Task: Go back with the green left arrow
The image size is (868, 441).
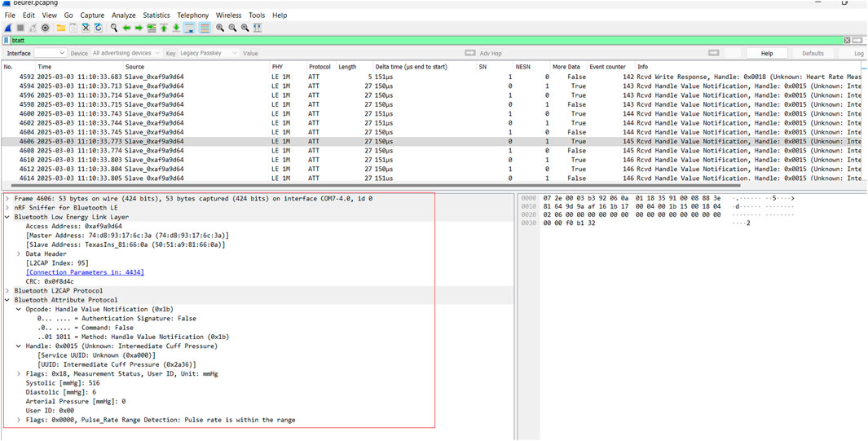Action: tap(126, 28)
